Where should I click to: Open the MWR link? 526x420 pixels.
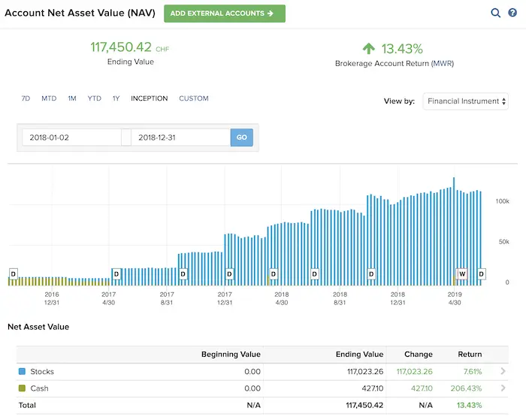tap(443, 63)
